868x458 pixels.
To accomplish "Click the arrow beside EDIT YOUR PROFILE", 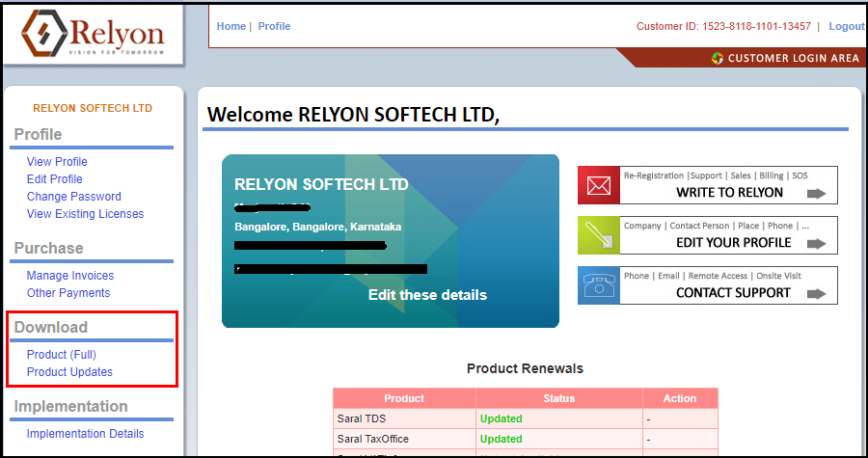I will coord(817,243).
